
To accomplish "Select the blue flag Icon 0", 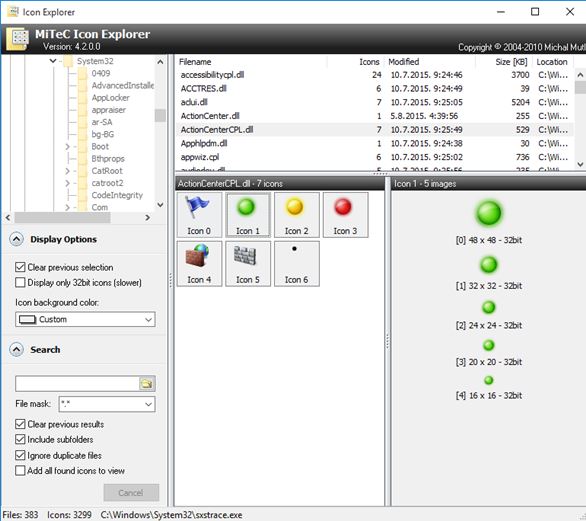I will click(199, 215).
